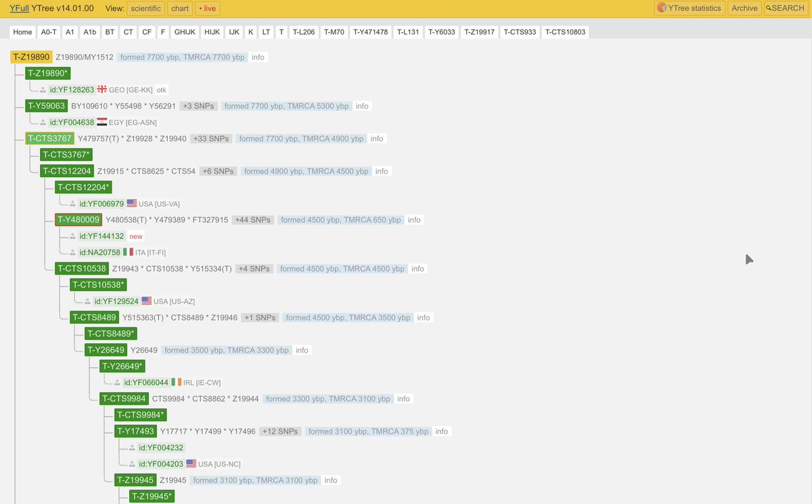This screenshot has height=504, width=812.
Task: Open the T-CTS9984 branch
Action: [124, 398]
